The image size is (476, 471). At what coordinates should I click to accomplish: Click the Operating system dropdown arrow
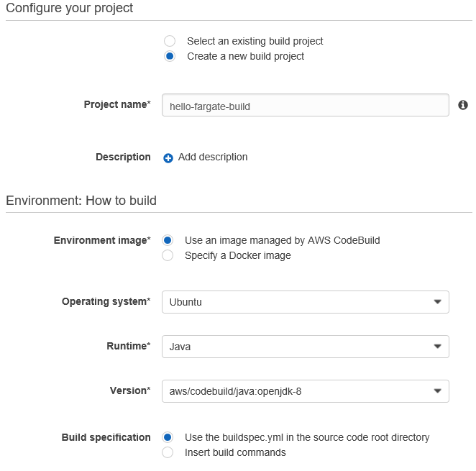coord(438,302)
